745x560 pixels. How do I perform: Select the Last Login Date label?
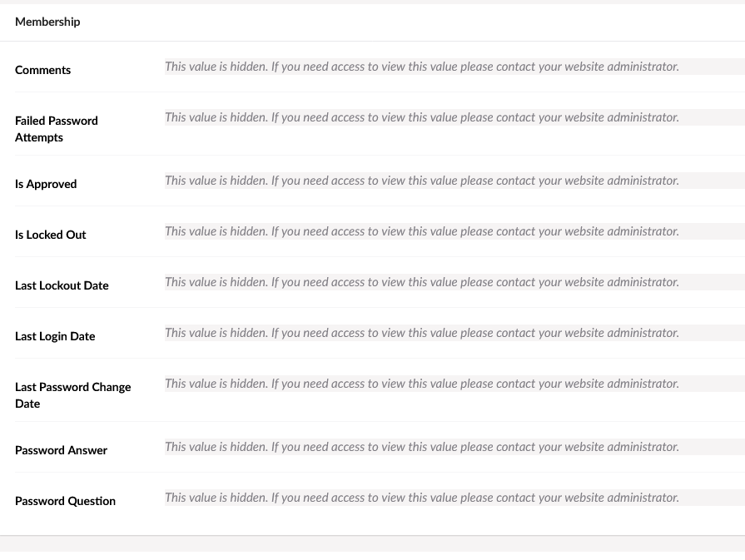pos(55,336)
